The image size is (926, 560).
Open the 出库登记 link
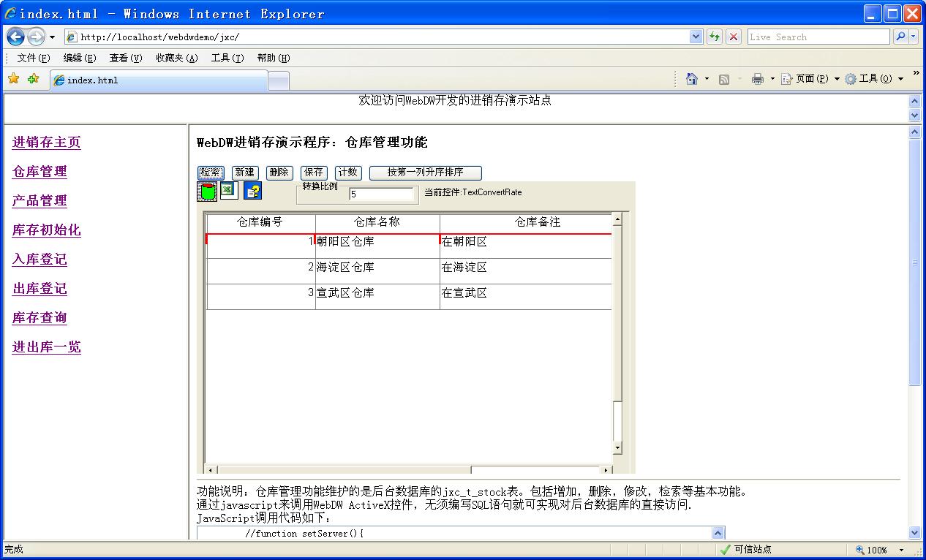[39, 289]
